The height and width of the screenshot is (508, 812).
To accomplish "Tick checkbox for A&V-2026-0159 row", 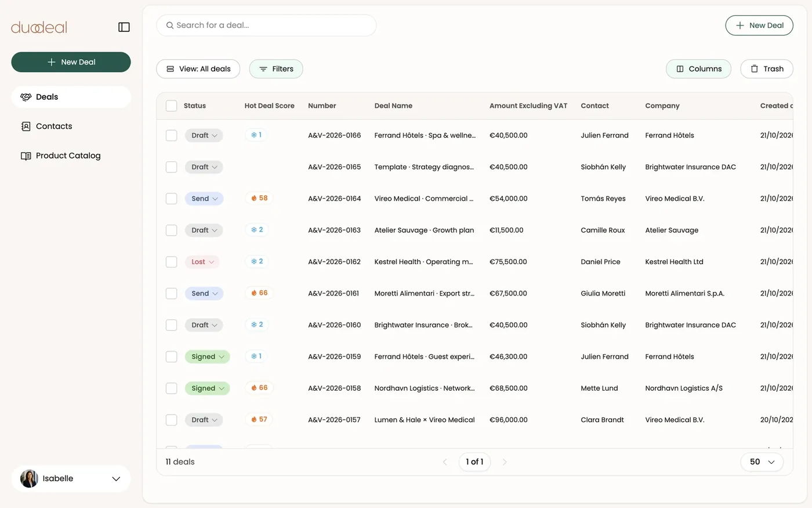I will [171, 357].
